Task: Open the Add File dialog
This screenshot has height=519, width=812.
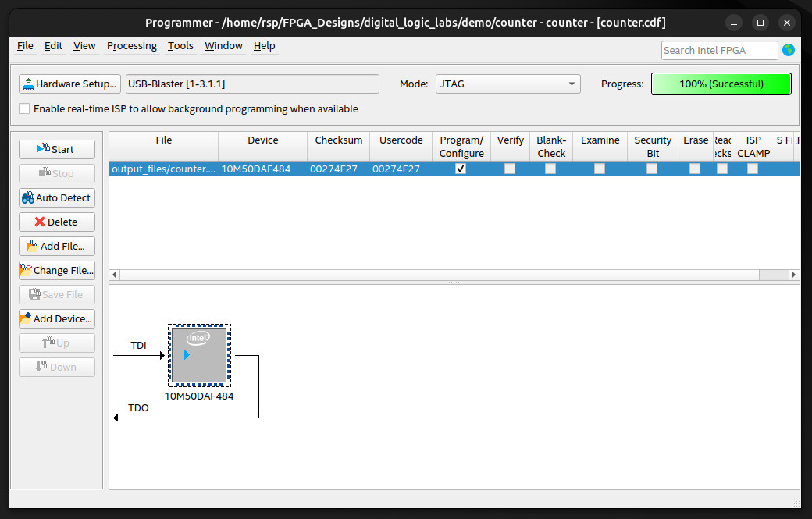Action: click(57, 246)
